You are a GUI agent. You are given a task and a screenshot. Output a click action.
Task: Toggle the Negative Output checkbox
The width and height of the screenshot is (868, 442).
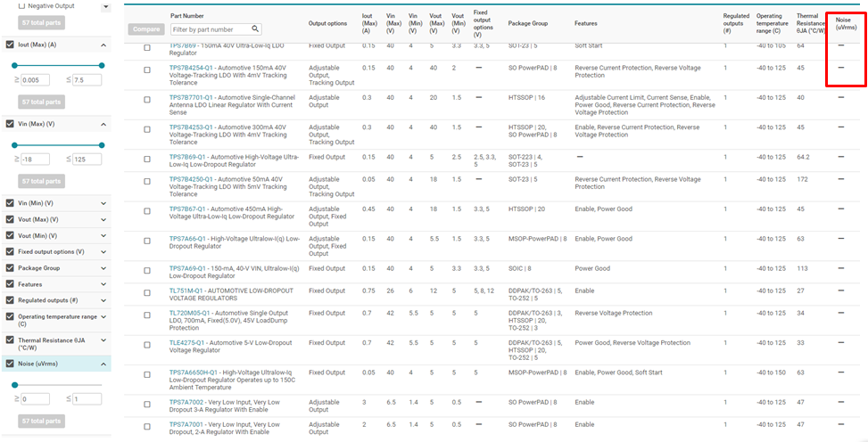coord(22,5)
